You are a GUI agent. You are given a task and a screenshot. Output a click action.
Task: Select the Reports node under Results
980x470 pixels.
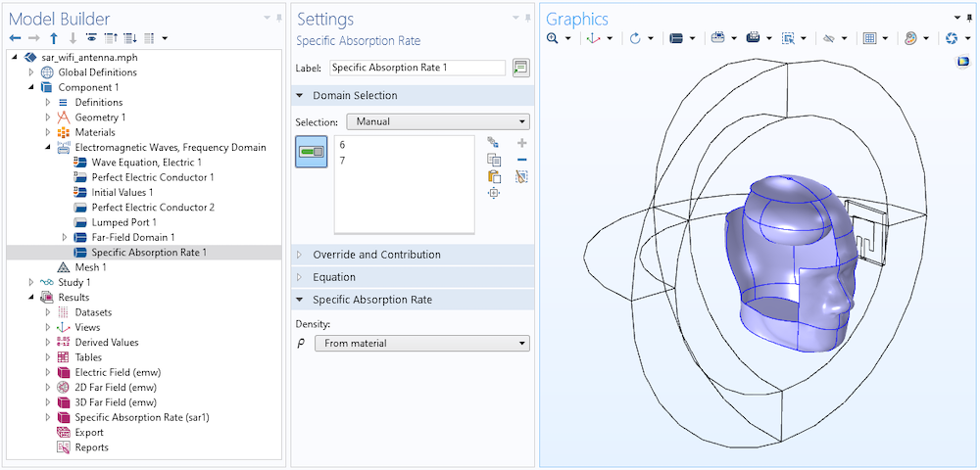tap(92, 446)
